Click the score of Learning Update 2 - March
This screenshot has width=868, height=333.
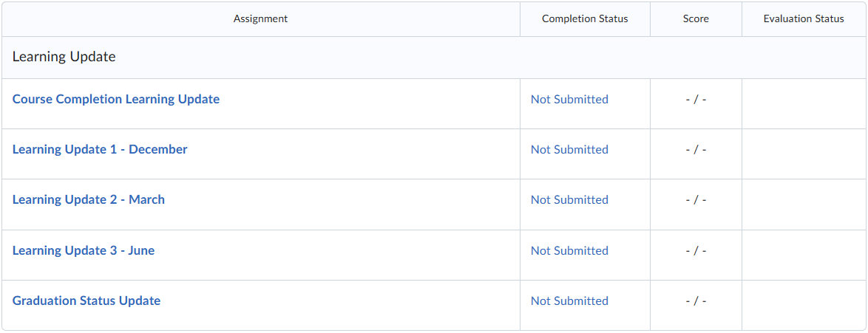pos(696,199)
